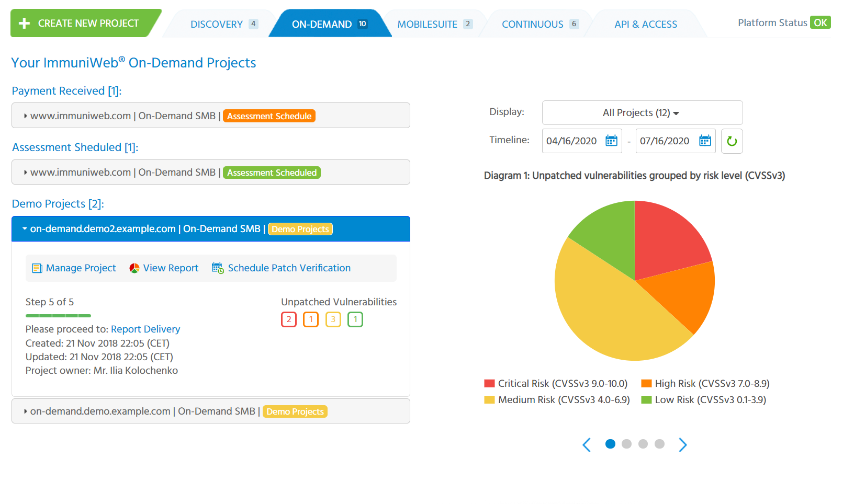This screenshot has height=504, width=843.
Task: Click the View Report pie icon
Action: coord(134,268)
